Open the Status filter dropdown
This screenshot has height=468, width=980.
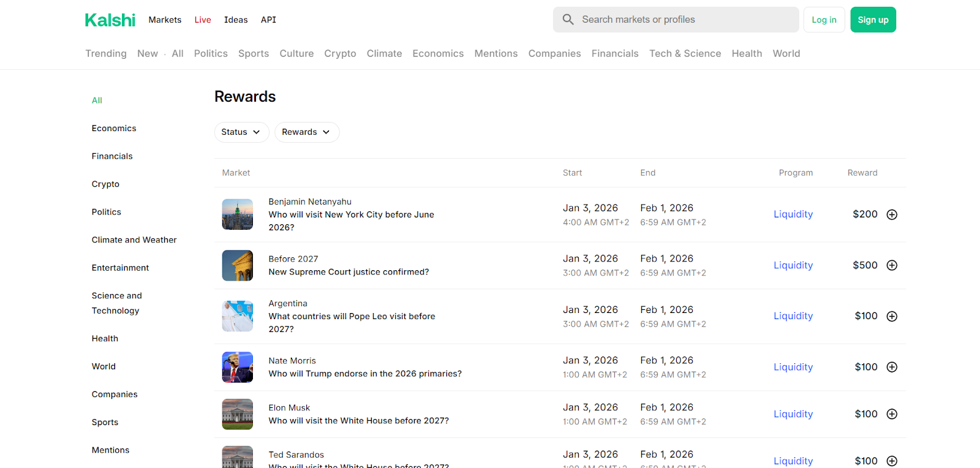tap(241, 132)
